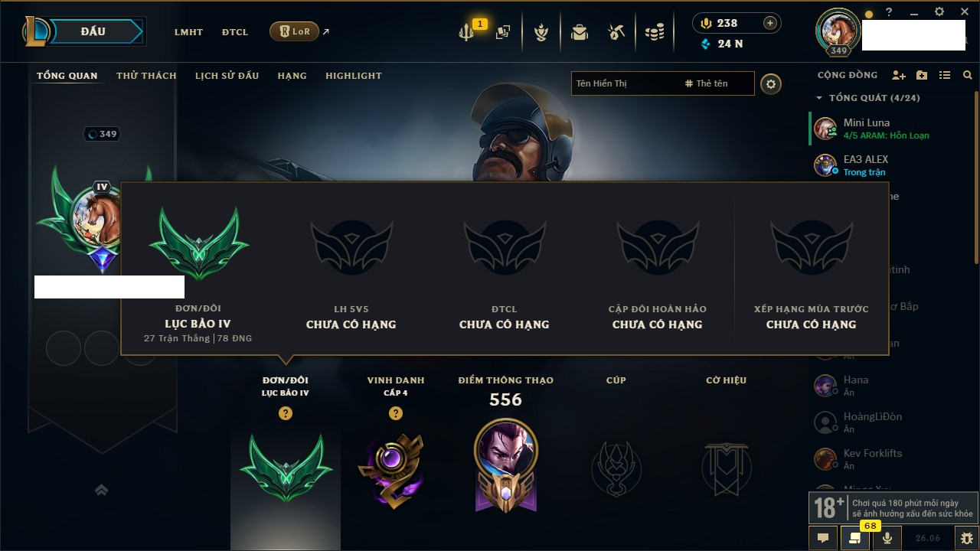The image size is (980, 551).
Task: Click the add friend icon
Action: [x=899, y=75]
